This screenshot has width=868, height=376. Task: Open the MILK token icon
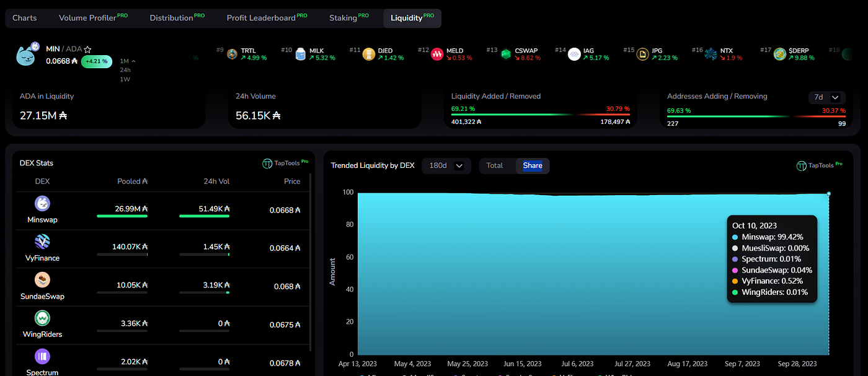tap(301, 54)
